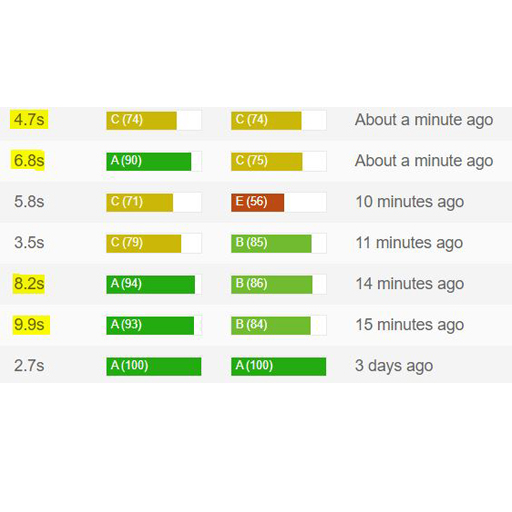Select the 2.7s load time value

pos(29,366)
